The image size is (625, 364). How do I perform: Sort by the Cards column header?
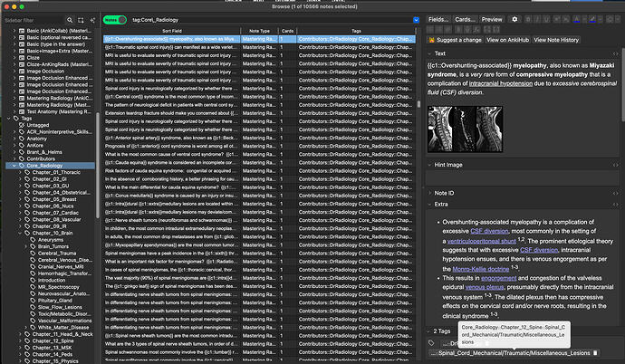287,31
